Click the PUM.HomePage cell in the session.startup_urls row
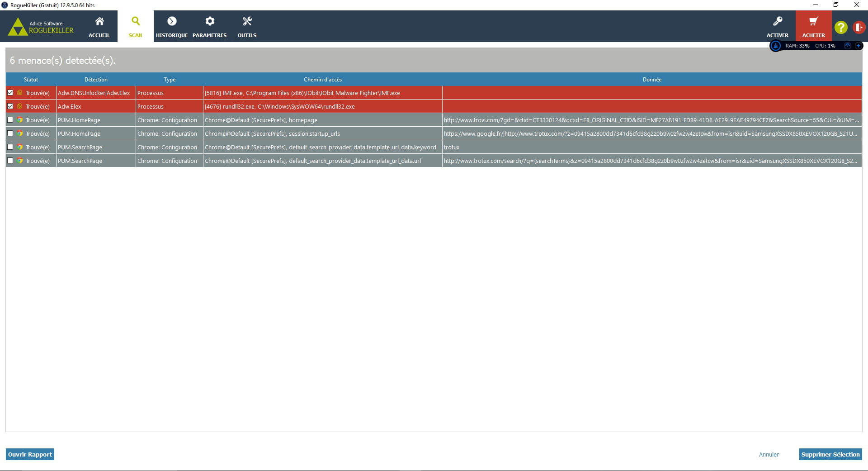This screenshot has height=471, width=868. [x=96, y=133]
